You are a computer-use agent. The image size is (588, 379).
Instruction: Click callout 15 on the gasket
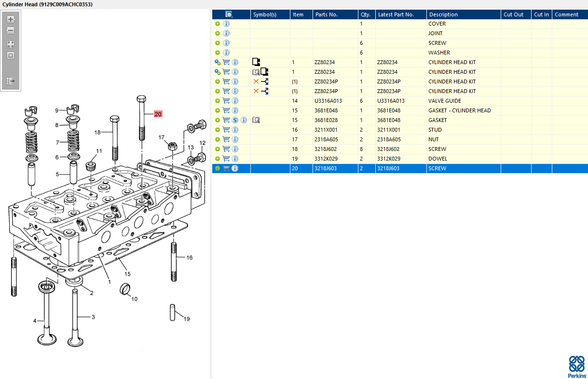pos(128,274)
